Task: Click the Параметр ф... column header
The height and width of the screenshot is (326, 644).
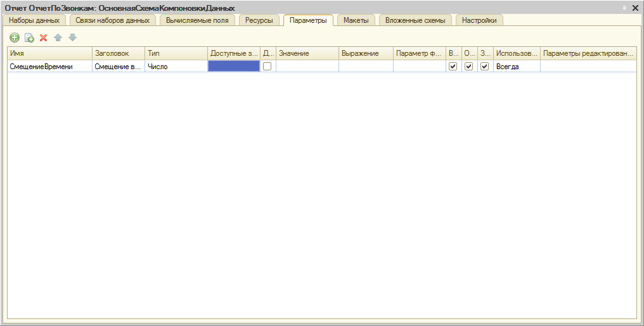Action: coord(420,53)
